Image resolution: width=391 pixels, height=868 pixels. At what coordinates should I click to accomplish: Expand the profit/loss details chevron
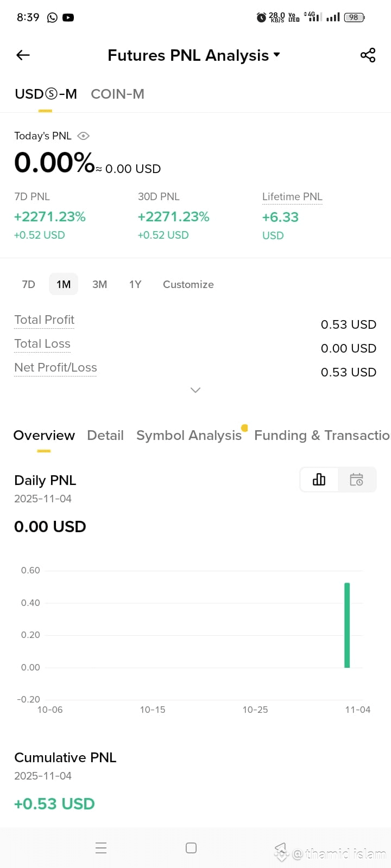click(x=195, y=390)
